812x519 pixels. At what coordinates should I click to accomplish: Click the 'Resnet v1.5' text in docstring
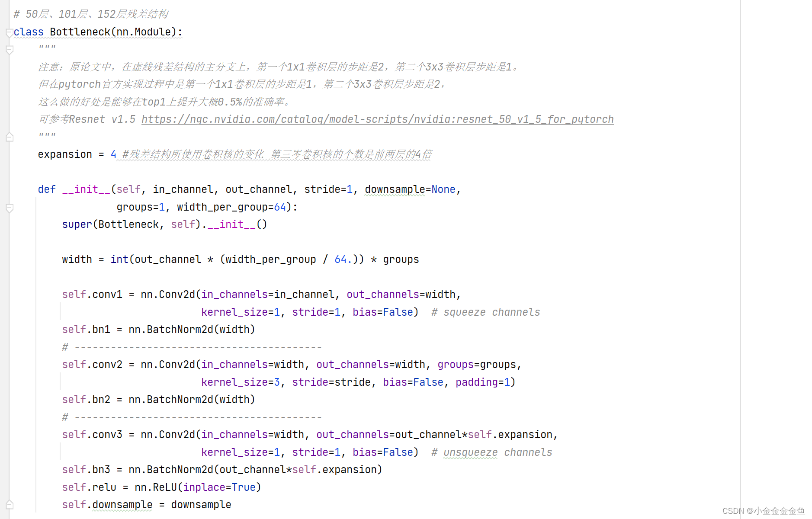coord(102,119)
